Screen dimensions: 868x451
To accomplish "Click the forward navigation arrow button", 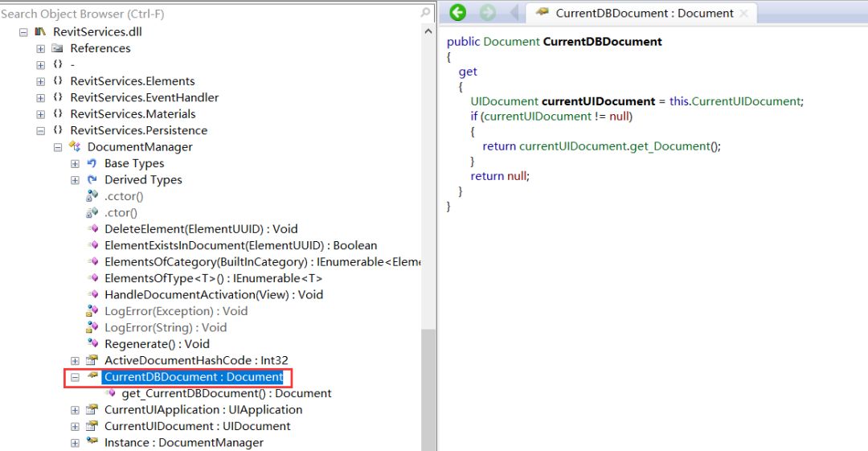I will (488, 12).
